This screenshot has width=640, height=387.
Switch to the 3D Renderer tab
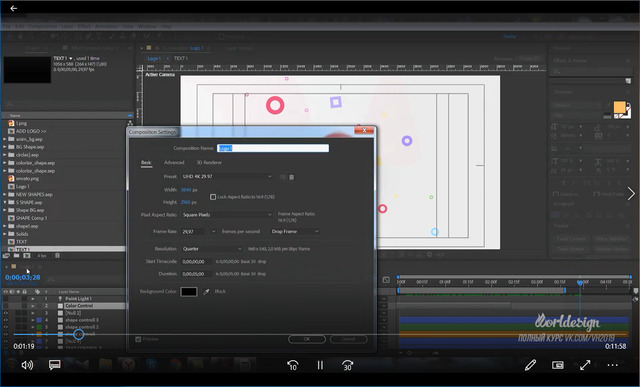209,162
